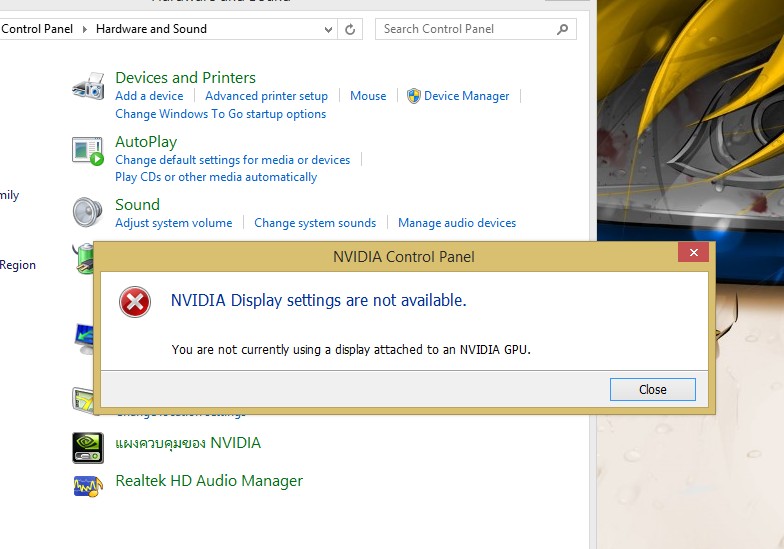Viewport: 784px width, 549px height.
Task: Click the Devices and Printers icon
Action: tap(88, 87)
